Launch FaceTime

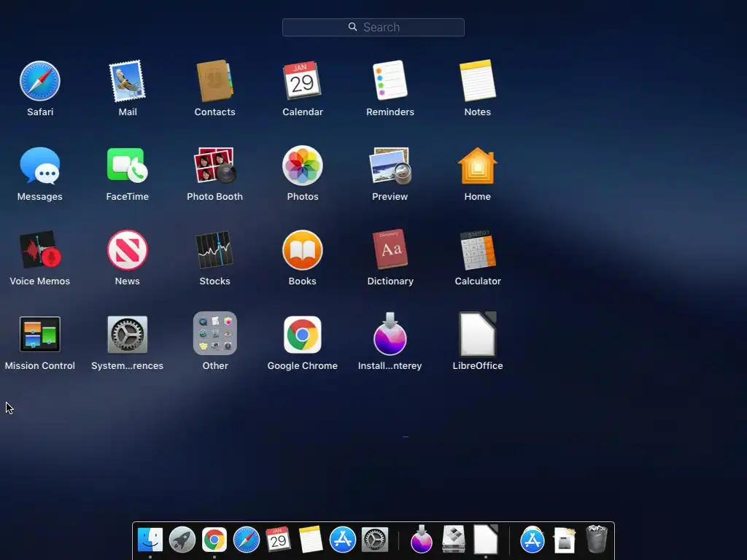tap(127, 166)
